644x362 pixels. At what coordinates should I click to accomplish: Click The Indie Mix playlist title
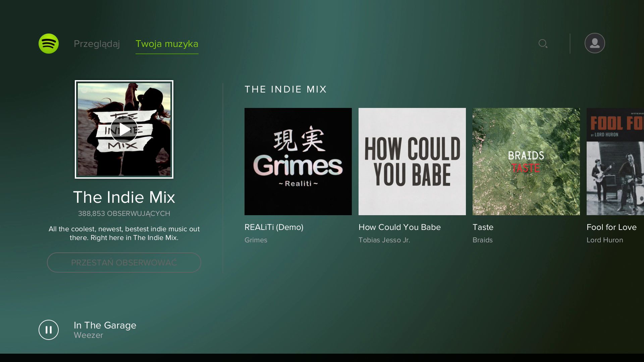[x=124, y=197]
